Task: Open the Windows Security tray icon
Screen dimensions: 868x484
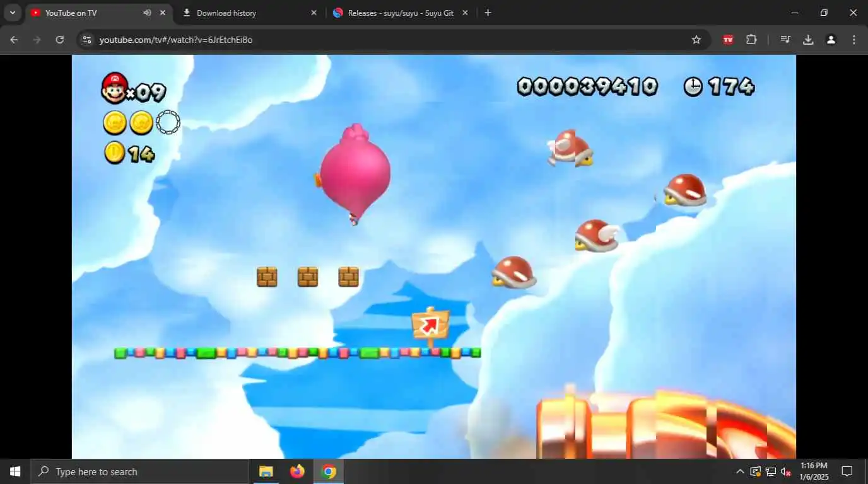Action: (755, 471)
